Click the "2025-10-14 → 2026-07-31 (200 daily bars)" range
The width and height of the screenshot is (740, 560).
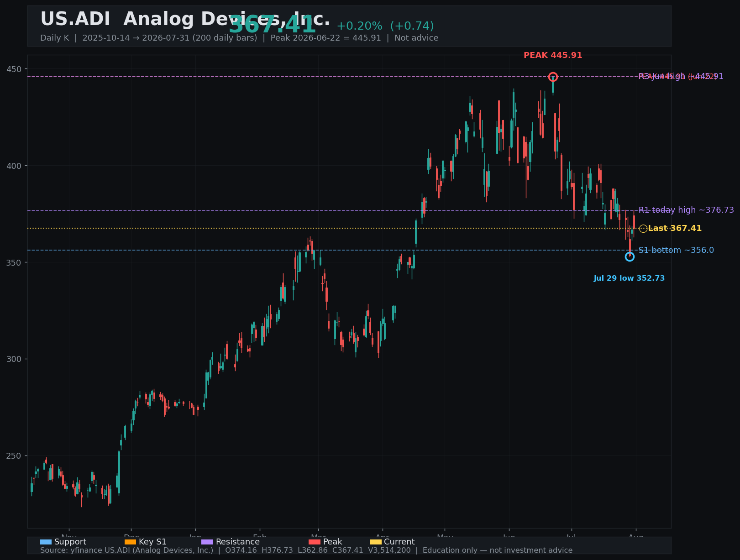point(170,38)
